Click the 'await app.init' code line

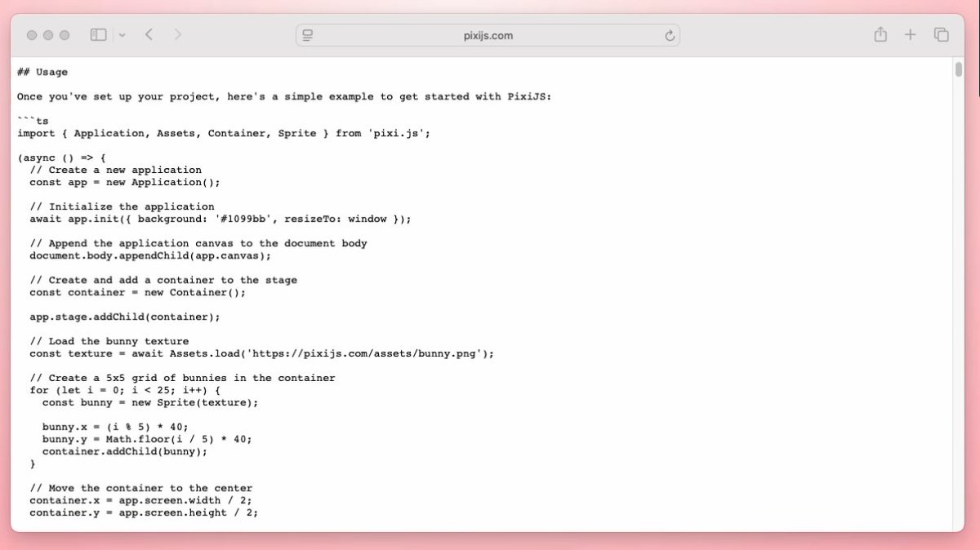[220, 219]
